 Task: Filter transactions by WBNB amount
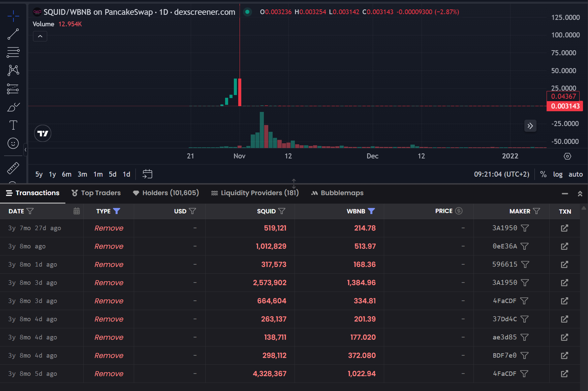[x=371, y=211]
